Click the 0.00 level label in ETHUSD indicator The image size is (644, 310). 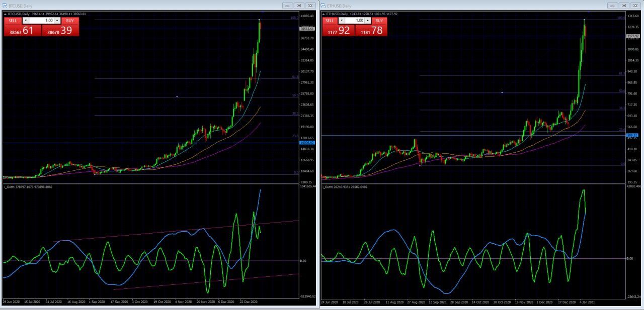coord(629,258)
